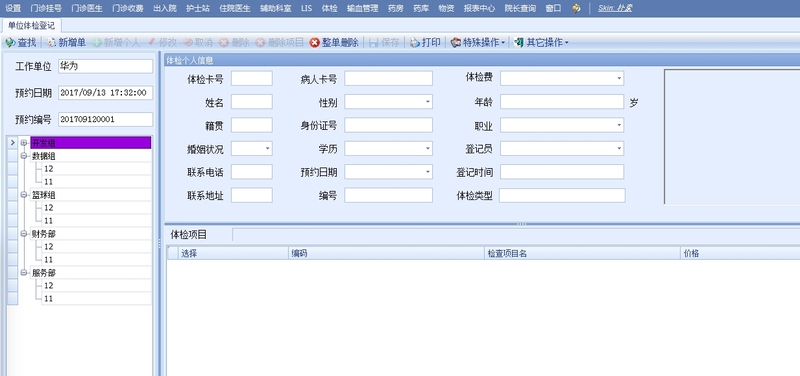Open the 婚姻状况 dropdown
This screenshot has height=376, width=800.
point(267,148)
